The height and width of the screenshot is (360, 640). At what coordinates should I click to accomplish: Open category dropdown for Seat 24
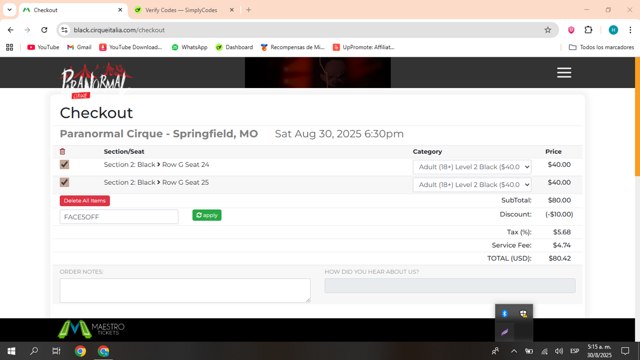point(472,167)
